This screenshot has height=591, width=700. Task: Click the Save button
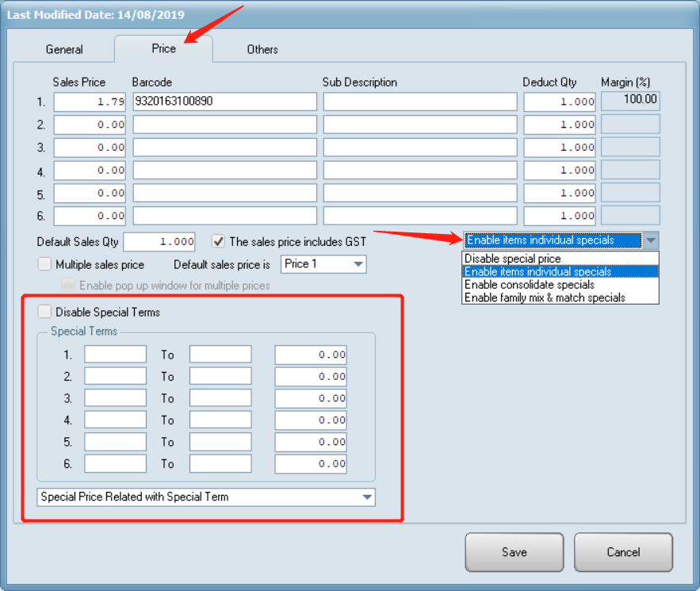[514, 552]
